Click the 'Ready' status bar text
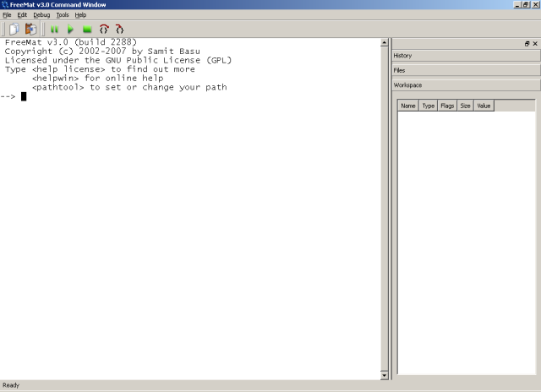 [11, 385]
